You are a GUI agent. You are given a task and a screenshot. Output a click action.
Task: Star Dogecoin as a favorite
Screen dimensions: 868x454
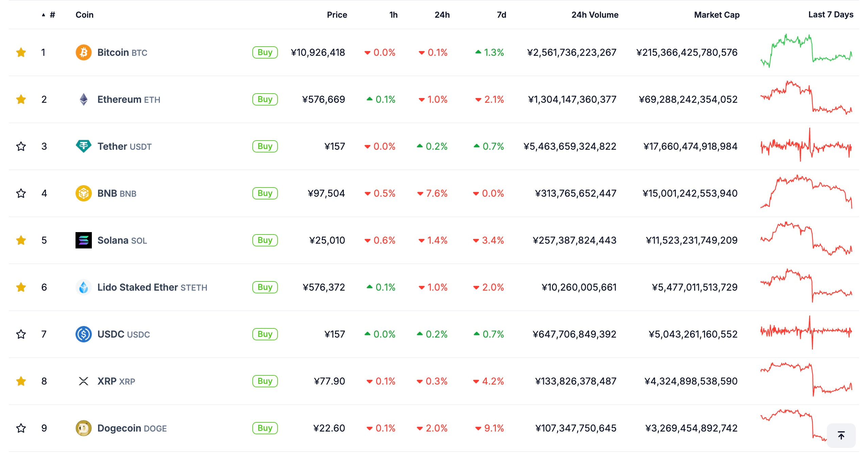[x=21, y=428]
